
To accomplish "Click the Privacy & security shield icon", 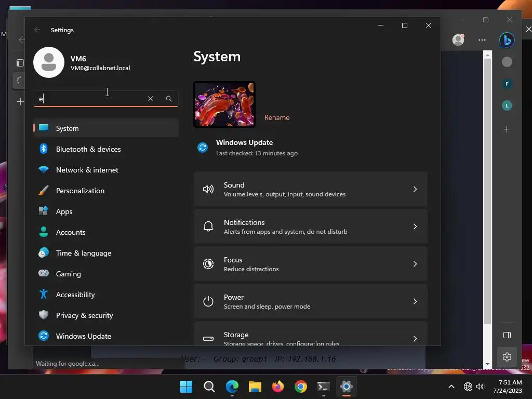I will point(44,315).
